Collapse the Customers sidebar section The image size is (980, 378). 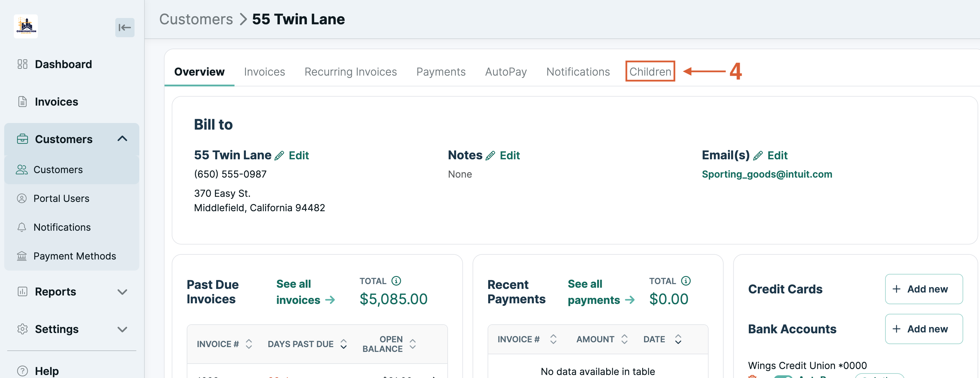click(122, 139)
